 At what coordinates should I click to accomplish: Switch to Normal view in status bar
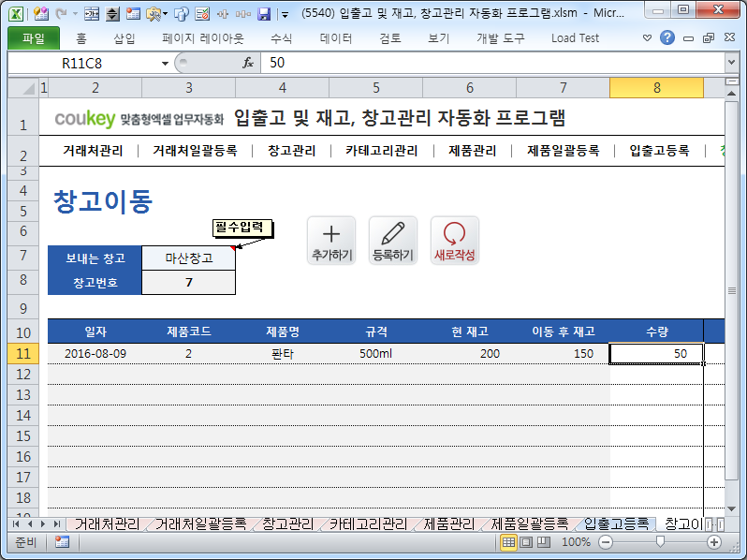click(508, 542)
